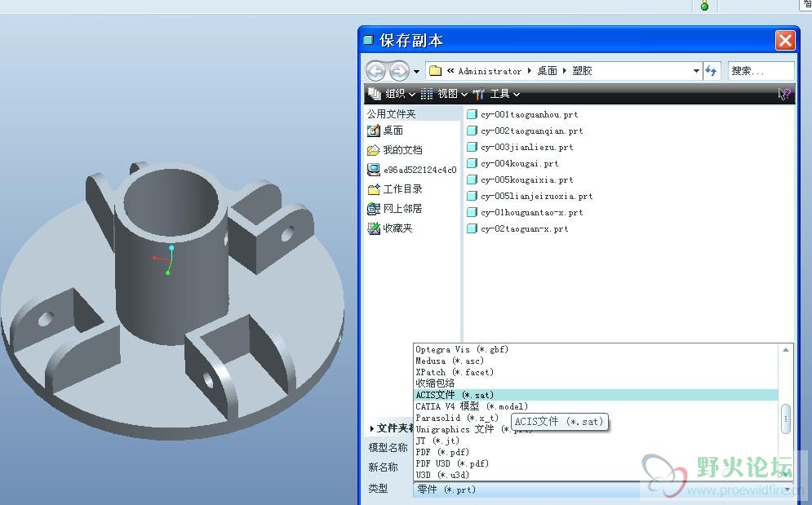Open 我的文档 folder shortcut
The height and width of the screenshot is (505, 812).
coord(395,150)
